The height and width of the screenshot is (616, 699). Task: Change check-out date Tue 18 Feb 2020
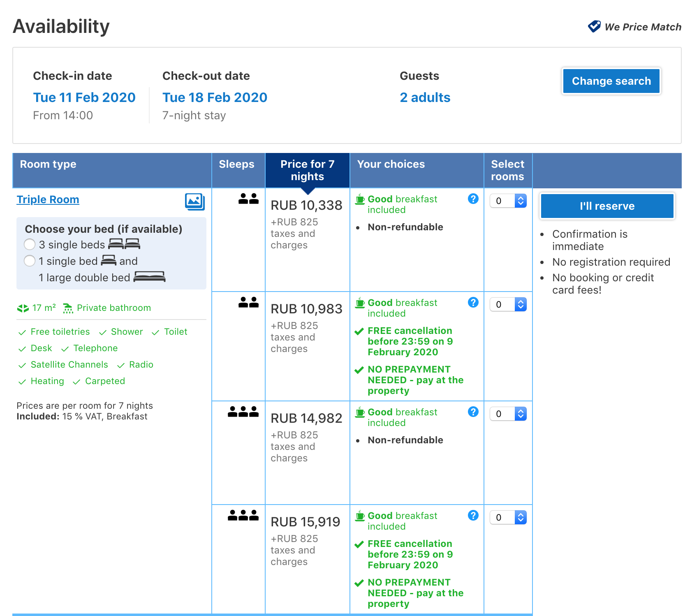215,97
